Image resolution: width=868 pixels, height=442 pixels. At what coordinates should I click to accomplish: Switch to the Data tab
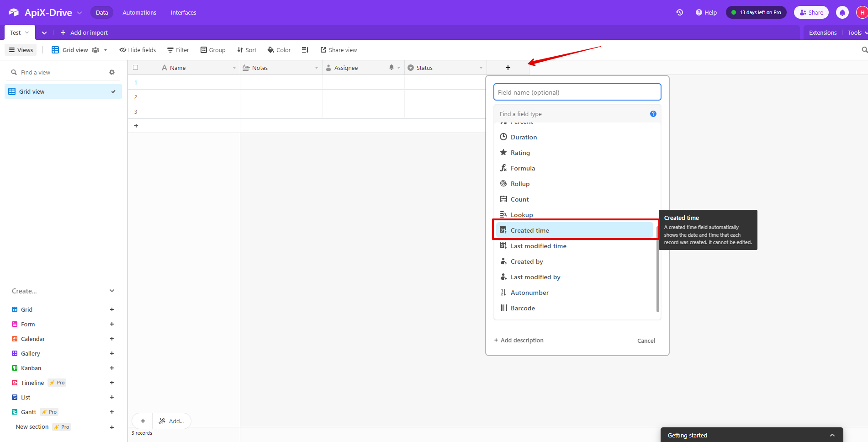[102, 12]
